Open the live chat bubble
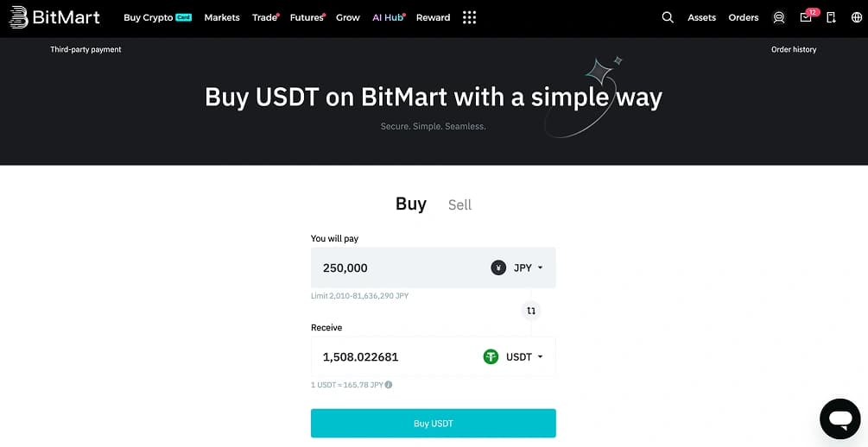The width and height of the screenshot is (868, 447). coord(839,419)
